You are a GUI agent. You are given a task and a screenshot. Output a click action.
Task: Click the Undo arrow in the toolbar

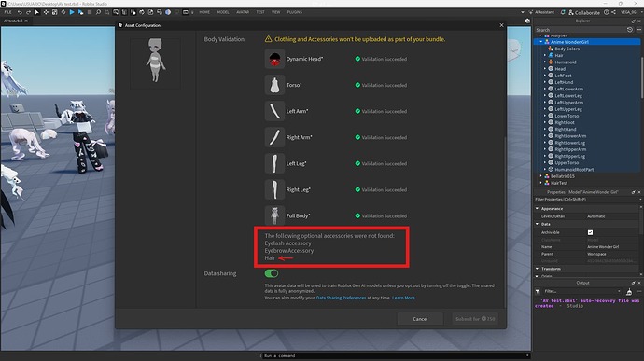pyautogui.click(x=20, y=12)
